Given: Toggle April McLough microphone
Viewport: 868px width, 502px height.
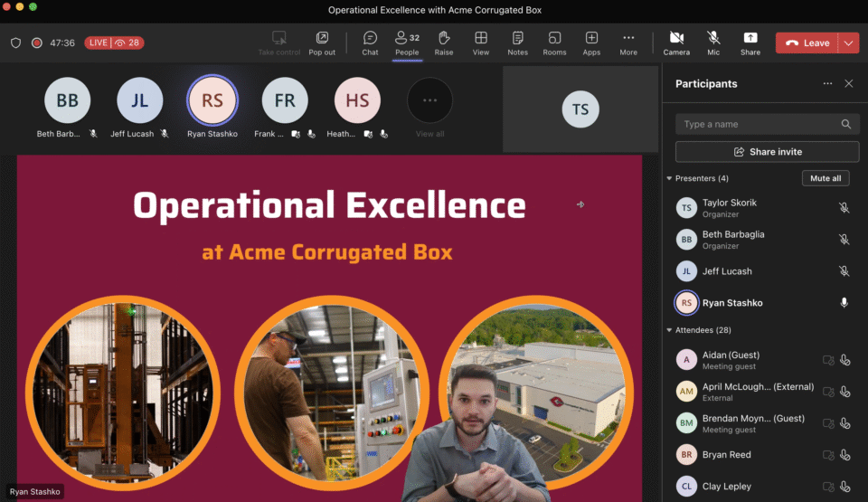Looking at the screenshot, I should 845,392.
